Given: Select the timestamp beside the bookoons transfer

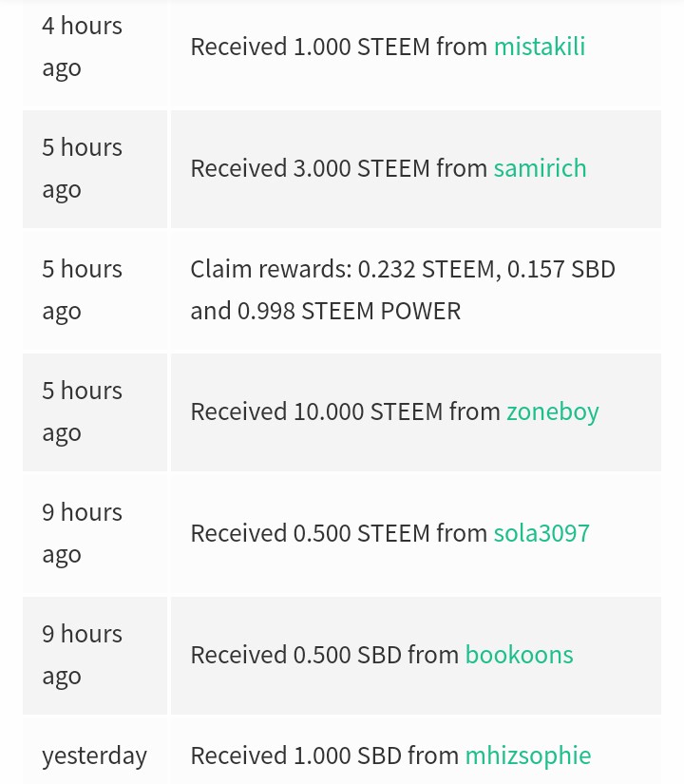Looking at the screenshot, I should click(82, 655).
